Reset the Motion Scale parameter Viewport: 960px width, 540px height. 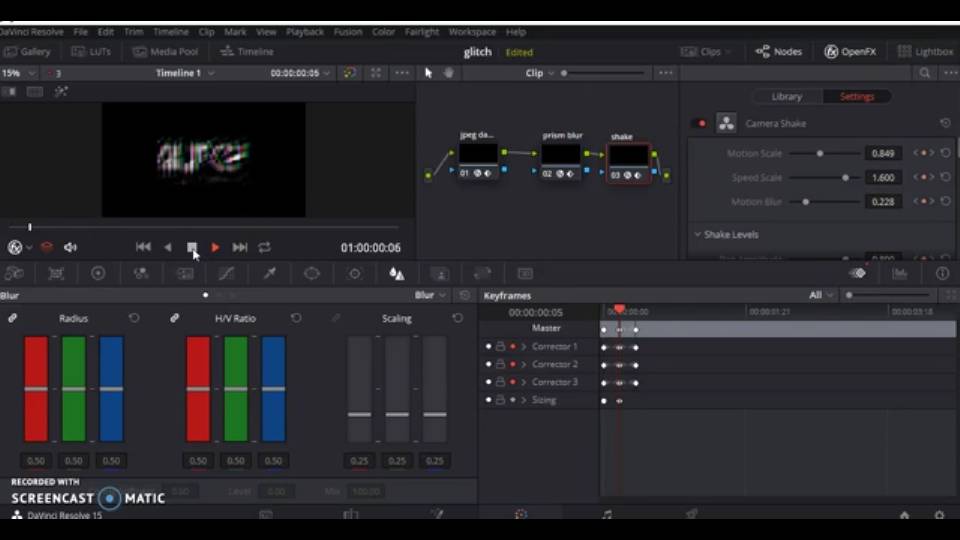(x=946, y=154)
